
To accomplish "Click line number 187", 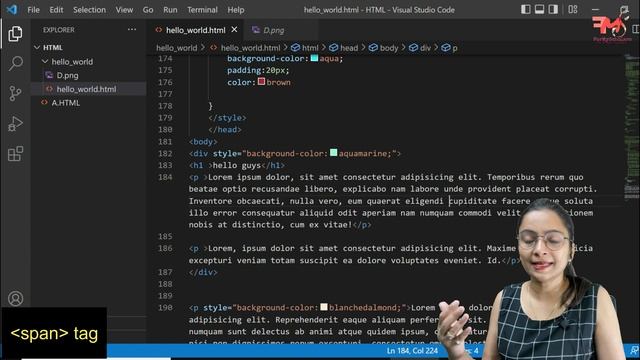I will point(165,272).
